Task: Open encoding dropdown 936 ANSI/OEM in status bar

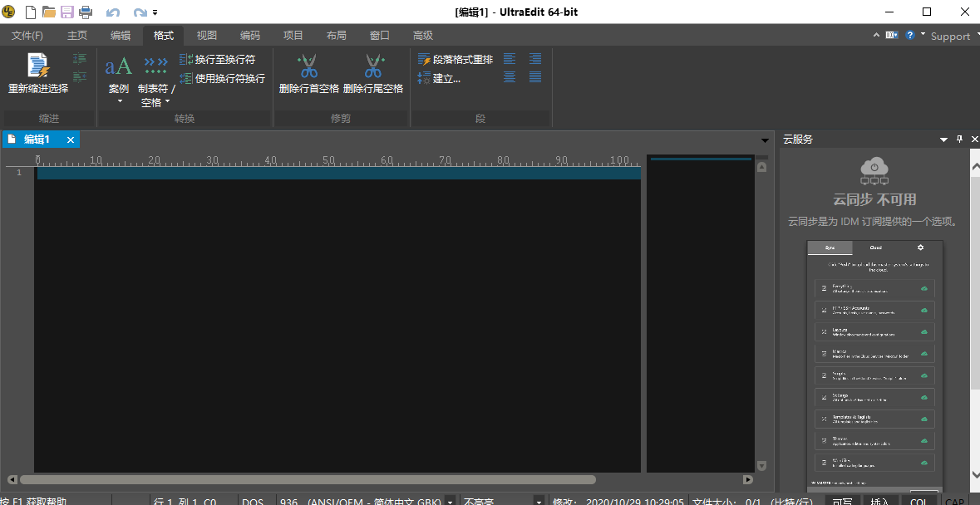Action: [450, 501]
